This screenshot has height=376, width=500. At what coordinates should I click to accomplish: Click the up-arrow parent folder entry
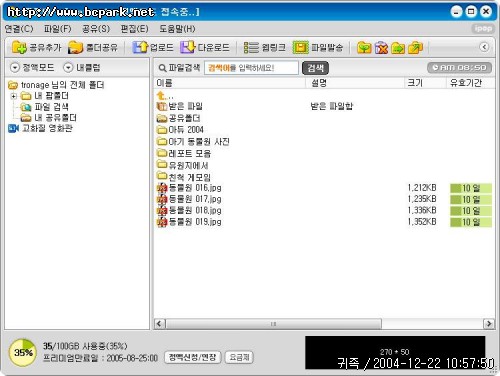pyautogui.click(x=162, y=96)
